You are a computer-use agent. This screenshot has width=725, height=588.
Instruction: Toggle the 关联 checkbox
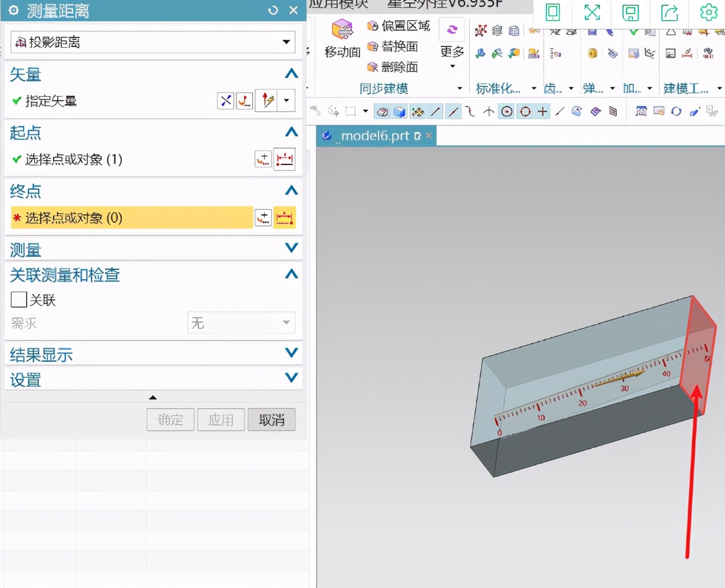(19, 300)
